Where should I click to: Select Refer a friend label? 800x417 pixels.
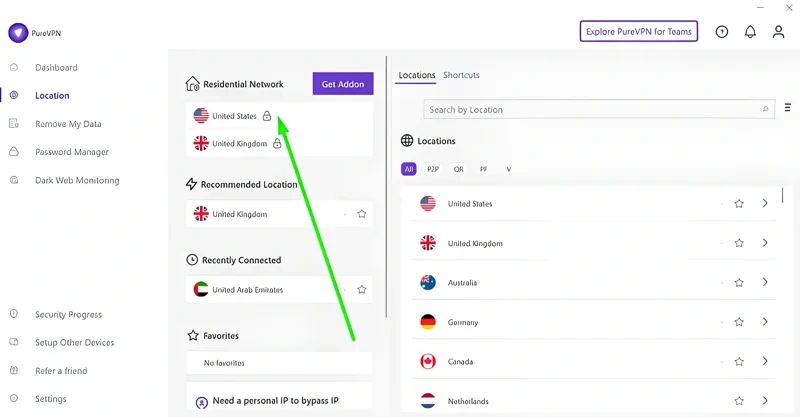61,371
